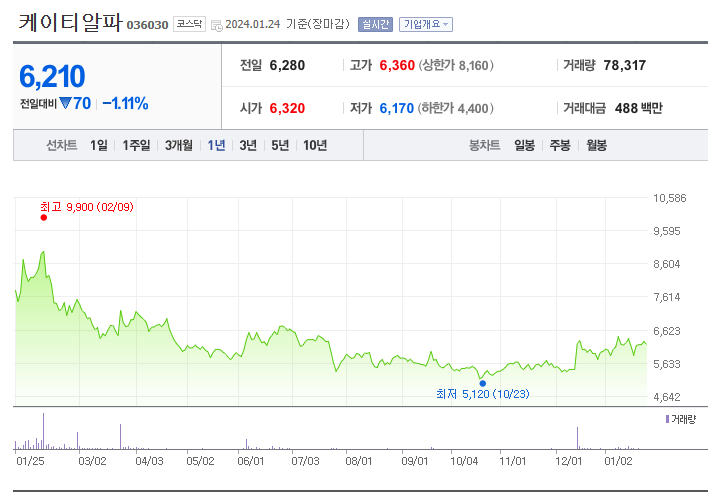Click the 거래대금 488 백만 value

point(638,108)
